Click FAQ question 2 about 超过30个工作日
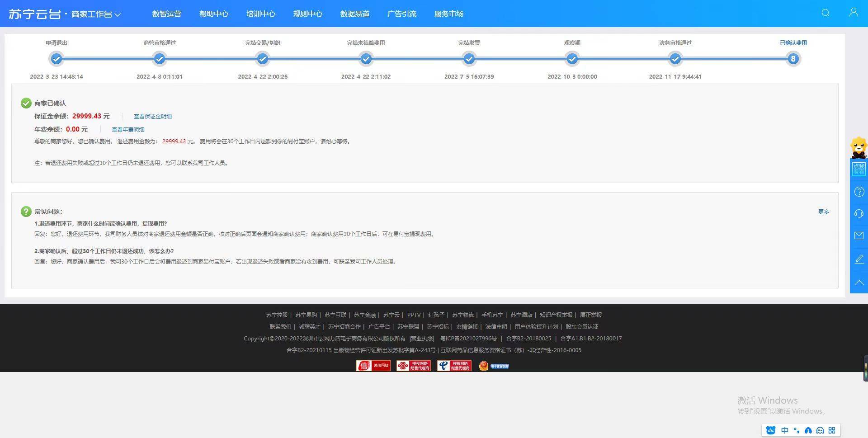The width and height of the screenshot is (868, 438). [x=104, y=251]
